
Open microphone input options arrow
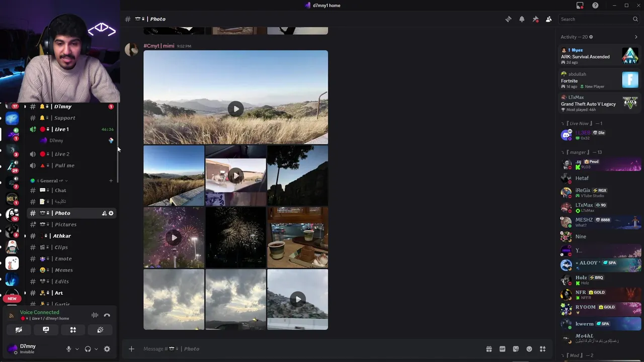coord(77,349)
